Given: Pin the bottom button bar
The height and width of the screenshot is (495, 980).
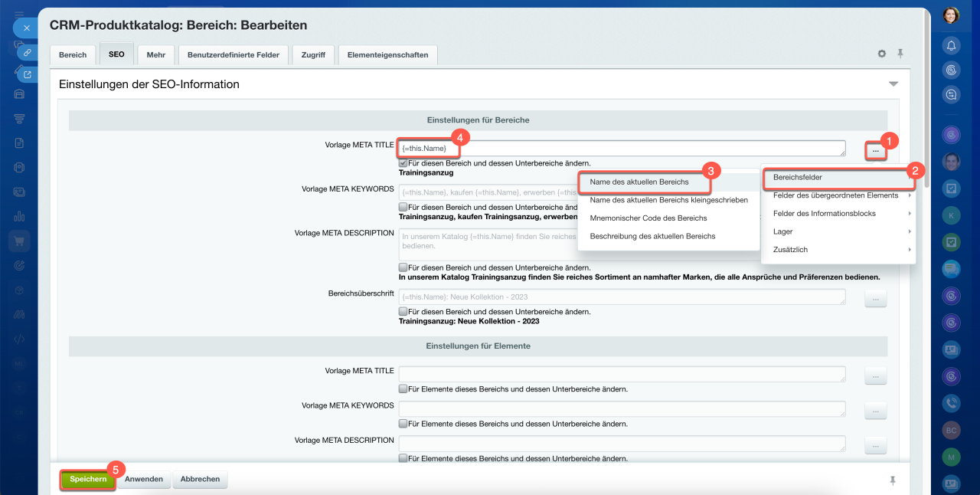Looking at the screenshot, I should click(892, 480).
